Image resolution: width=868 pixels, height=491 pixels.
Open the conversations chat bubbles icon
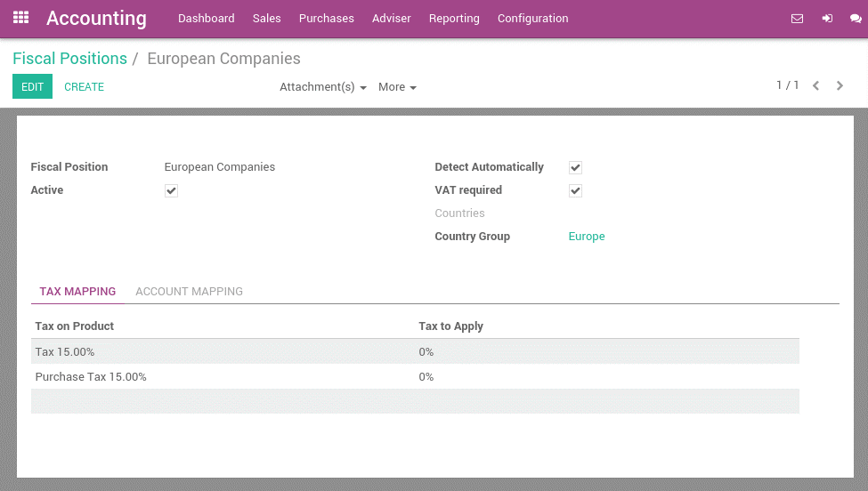coord(856,19)
